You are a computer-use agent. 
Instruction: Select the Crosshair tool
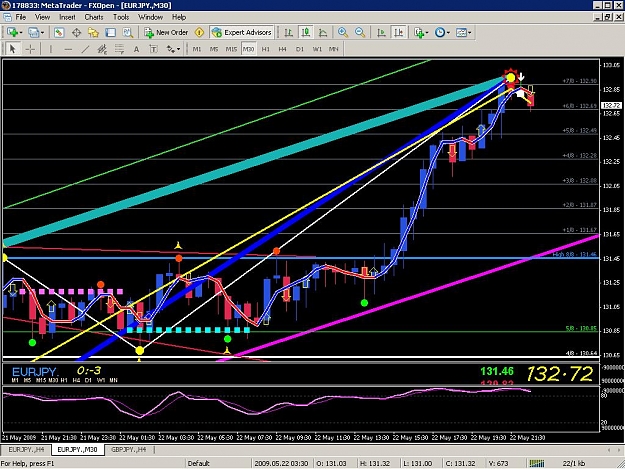tap(30, 49)
